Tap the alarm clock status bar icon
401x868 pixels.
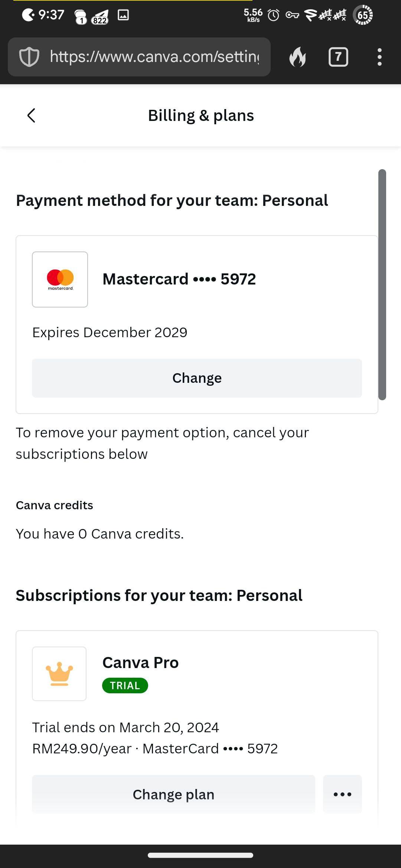(x=274, y=15)
